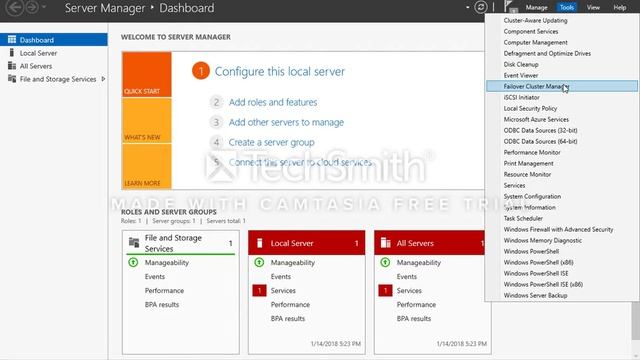Click the File and Storage Services tile icon

tap(134, 242)
